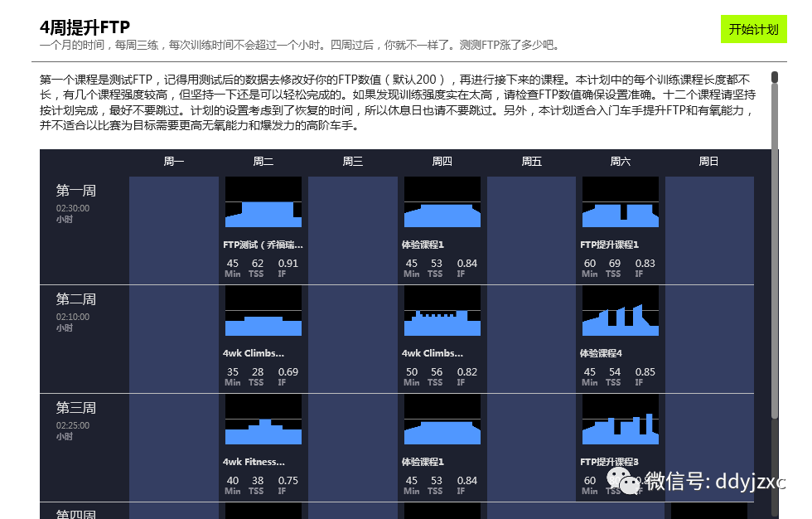Click the 0.69 IF value
Image resolution: width=812 pixels, height=519 pixels.
pyautogui.click(x=288, y=372)
